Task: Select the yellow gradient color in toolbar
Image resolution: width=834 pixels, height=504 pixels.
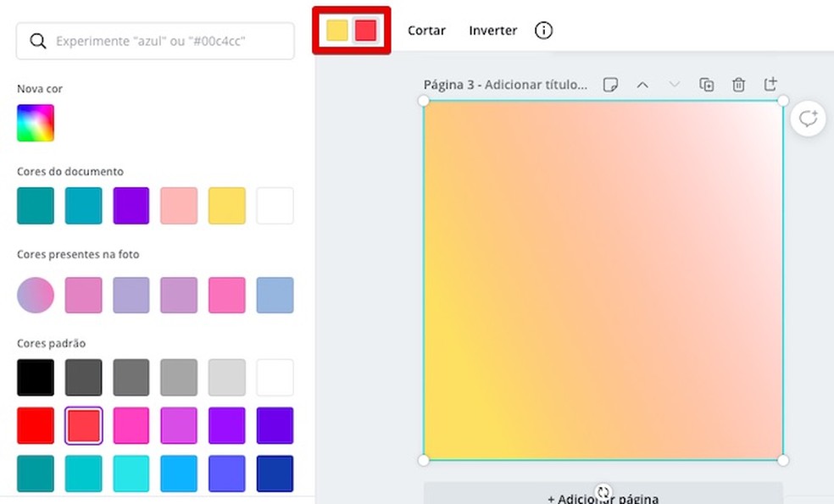Action: coord(337,30)
